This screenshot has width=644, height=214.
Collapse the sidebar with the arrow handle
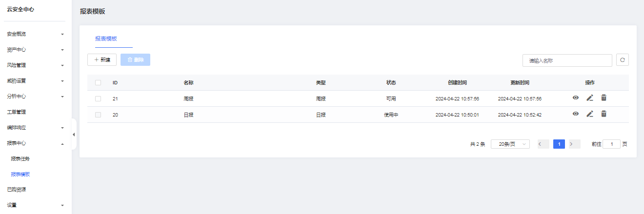pos(74,134)
